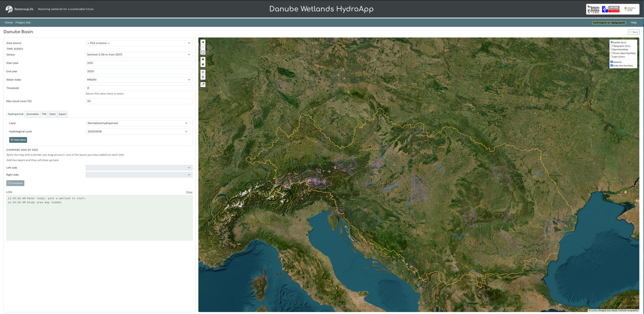Screen dimensions: 644x314
Task: Expand the Hydrological cycle dropdown
Action: coord(138,131)
